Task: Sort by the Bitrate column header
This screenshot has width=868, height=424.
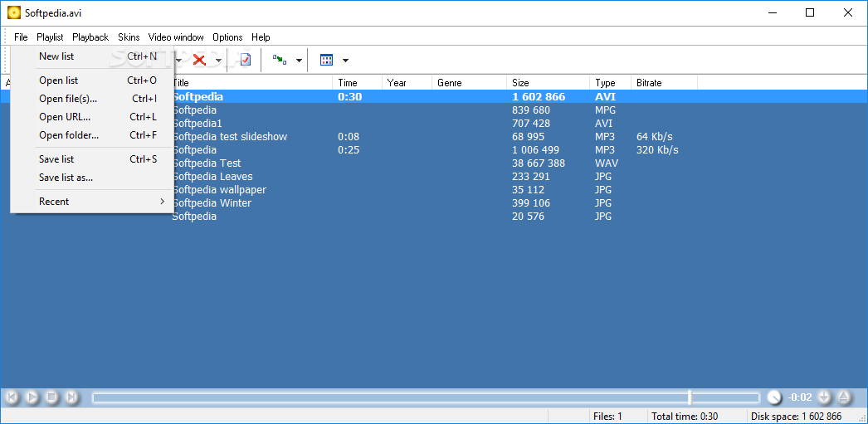Action: coord(665,83)
